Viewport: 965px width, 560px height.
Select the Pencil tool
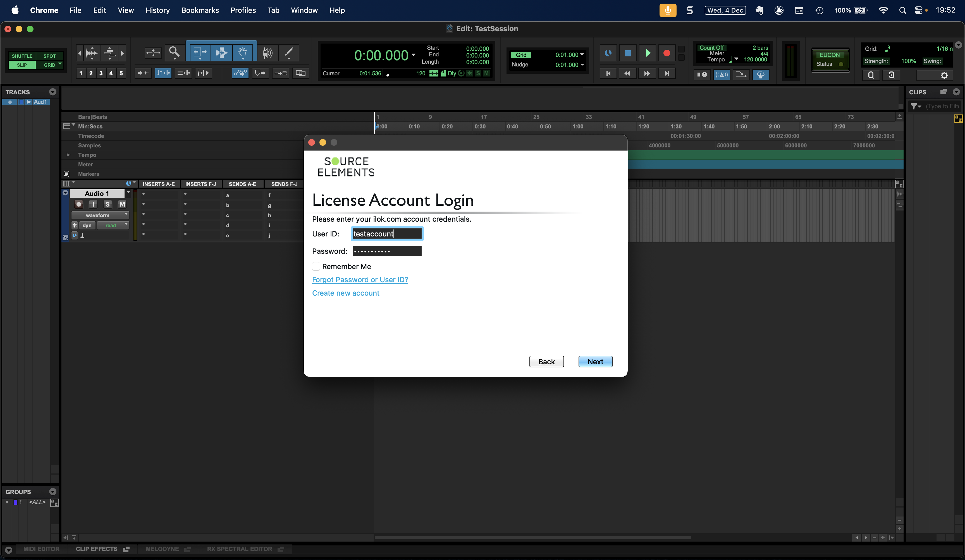pos(289,52)
